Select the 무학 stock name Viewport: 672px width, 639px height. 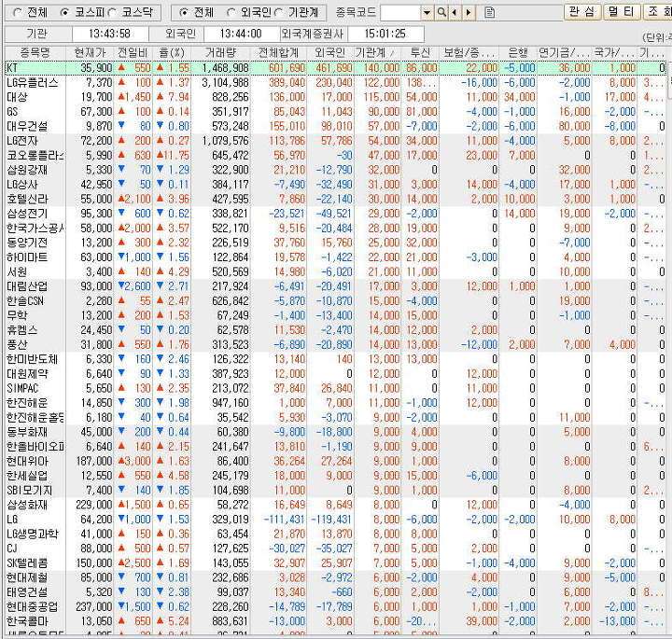(x=17, y=315)
